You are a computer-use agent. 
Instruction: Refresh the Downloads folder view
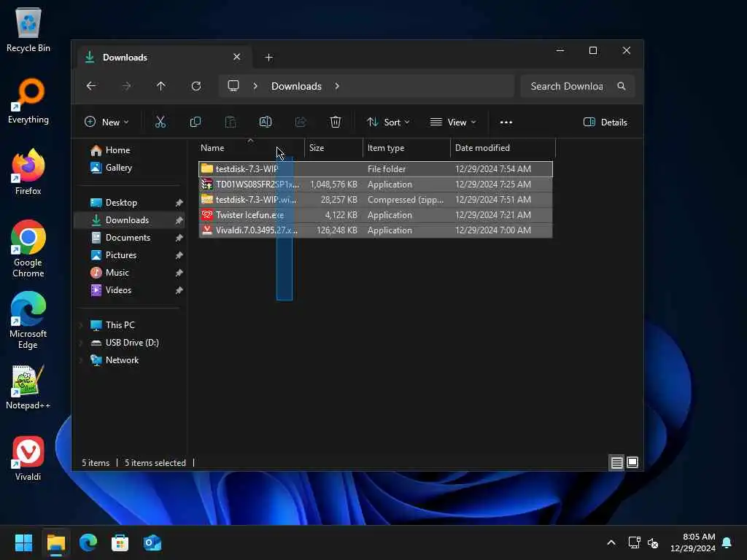(196, 86)
